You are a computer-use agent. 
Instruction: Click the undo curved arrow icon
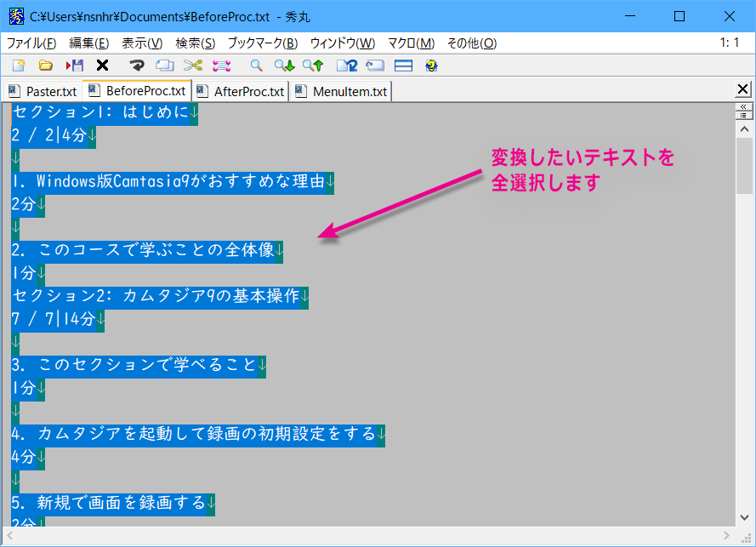[x=137, y=66]
